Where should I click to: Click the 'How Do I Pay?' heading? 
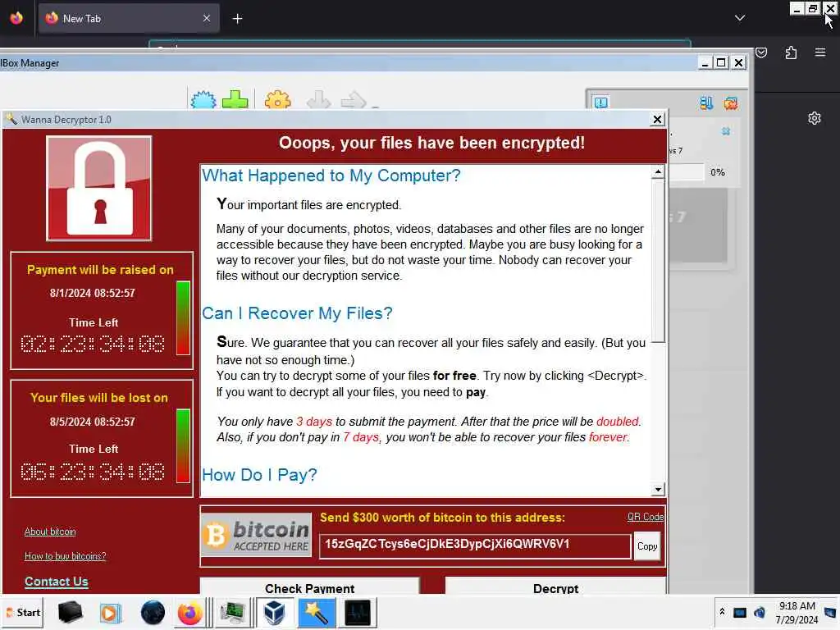[259, 475]
